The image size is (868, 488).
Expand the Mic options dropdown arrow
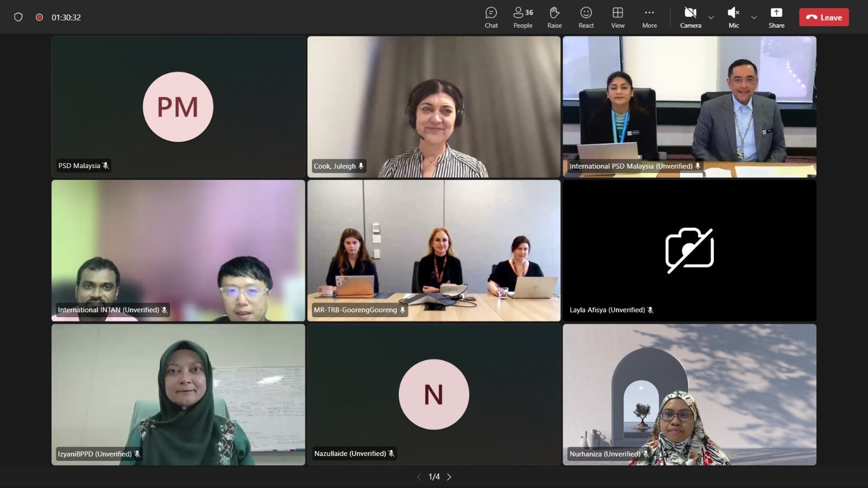coord(754,17)
